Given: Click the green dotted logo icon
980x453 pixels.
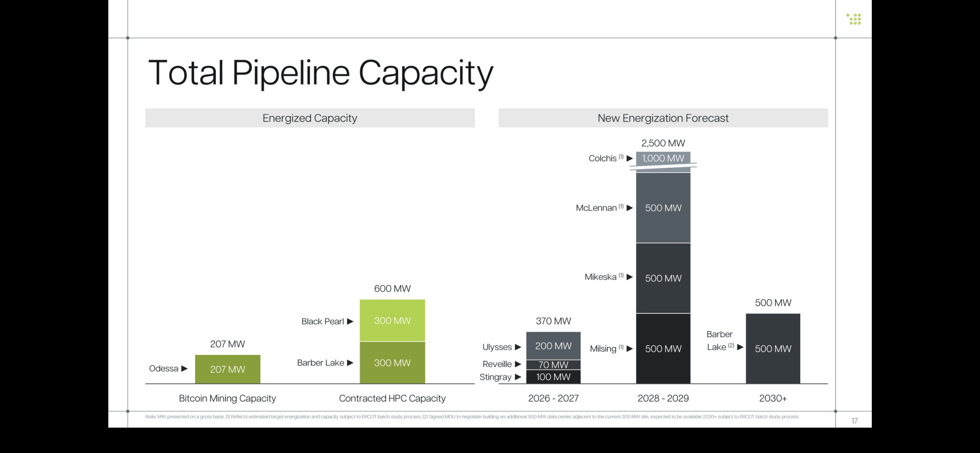Looking at the screenshot, I should [854, 19].
